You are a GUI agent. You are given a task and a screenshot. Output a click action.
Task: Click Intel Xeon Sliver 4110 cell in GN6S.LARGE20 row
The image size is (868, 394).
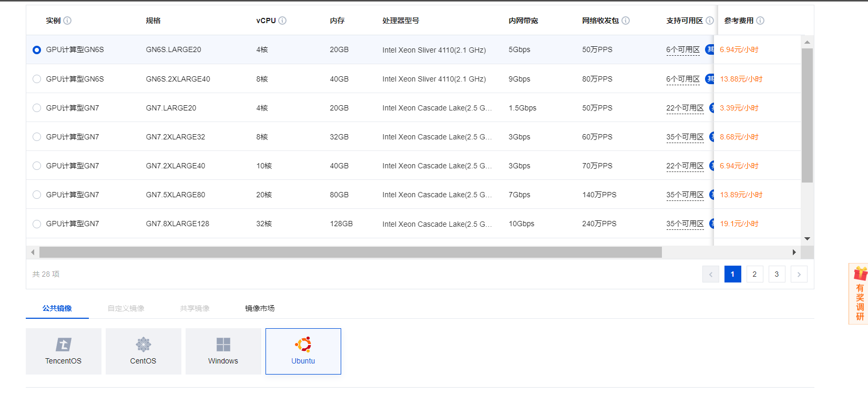point(434,50)
